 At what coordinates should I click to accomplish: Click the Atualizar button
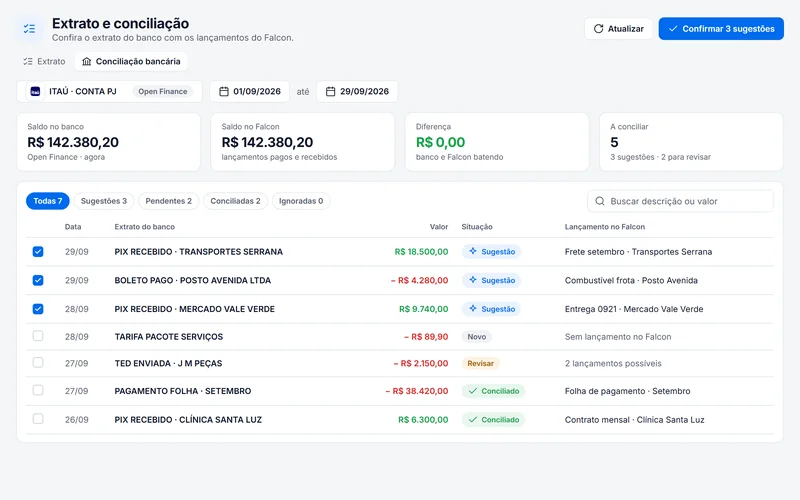618,29
